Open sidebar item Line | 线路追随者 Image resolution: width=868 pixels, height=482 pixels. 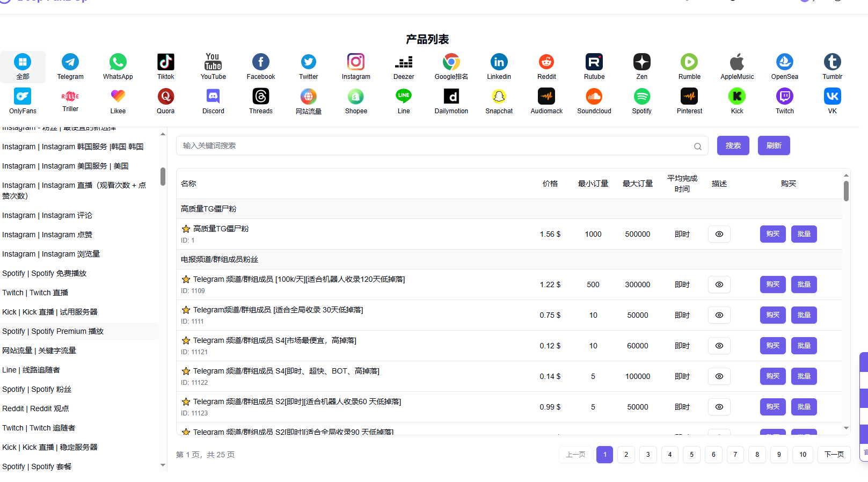tap(31, 370)
